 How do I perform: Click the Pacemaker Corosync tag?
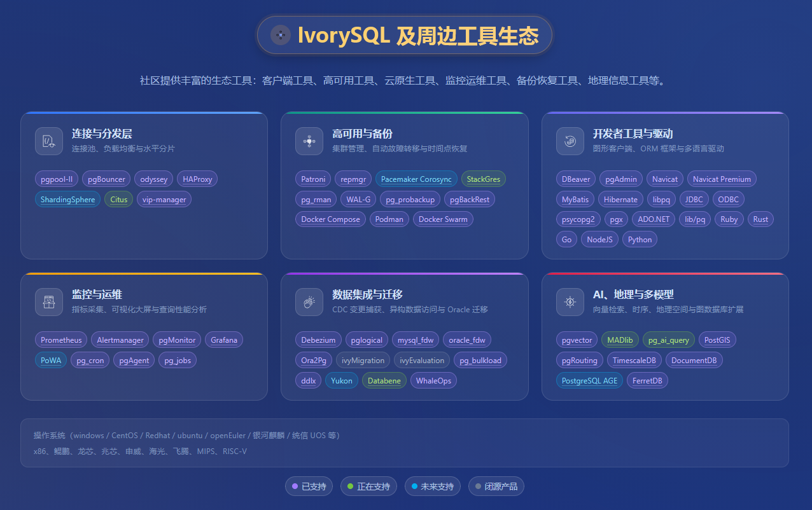[416, 179]
